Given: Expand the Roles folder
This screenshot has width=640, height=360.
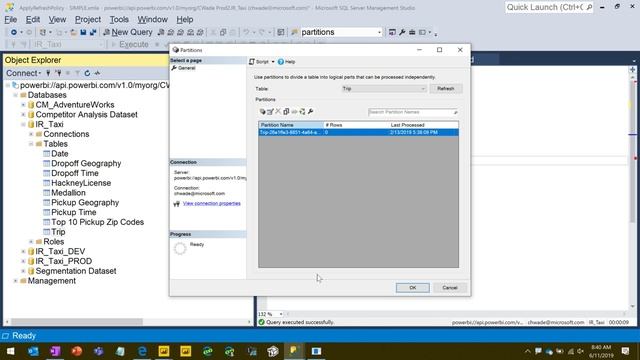Looking at the screenshot, I should click(x=31, y=242).
